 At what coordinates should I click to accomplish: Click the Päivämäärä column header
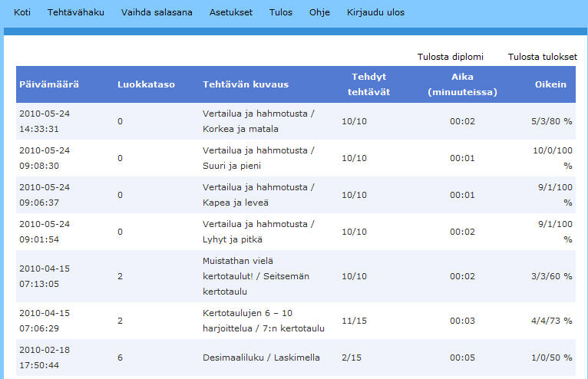pos(49,84)
